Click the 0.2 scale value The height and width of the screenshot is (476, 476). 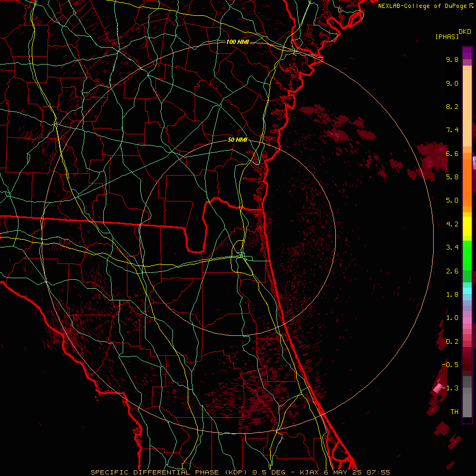(452, 342)
